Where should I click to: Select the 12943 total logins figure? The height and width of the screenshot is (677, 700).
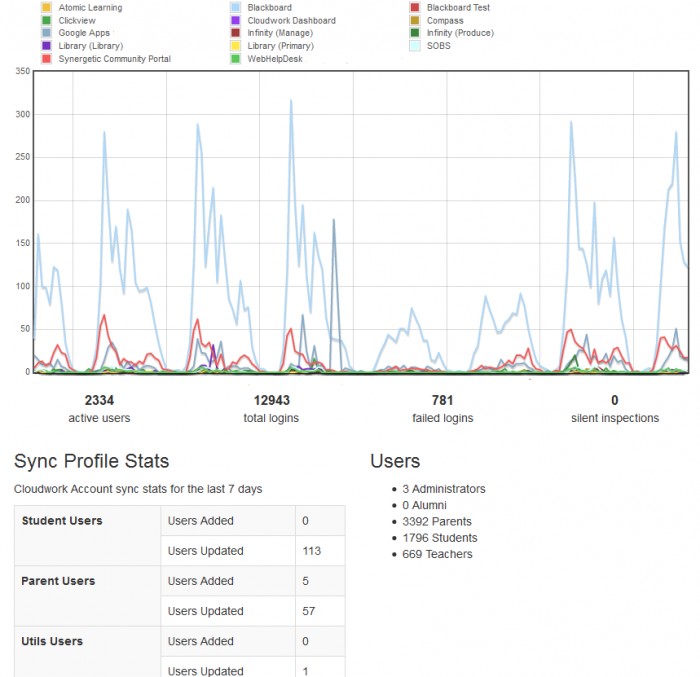pyautogui.click(x=270, y=400)
